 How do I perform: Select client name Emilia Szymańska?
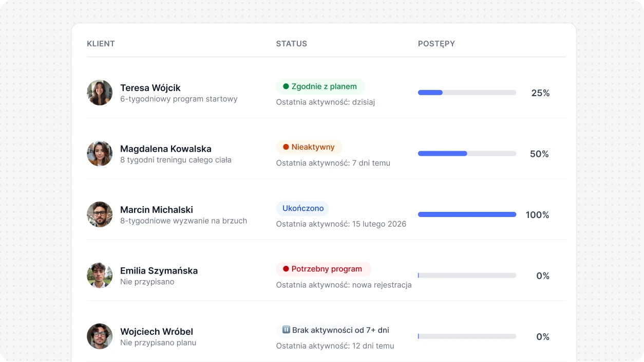click(x=159, y=270)
